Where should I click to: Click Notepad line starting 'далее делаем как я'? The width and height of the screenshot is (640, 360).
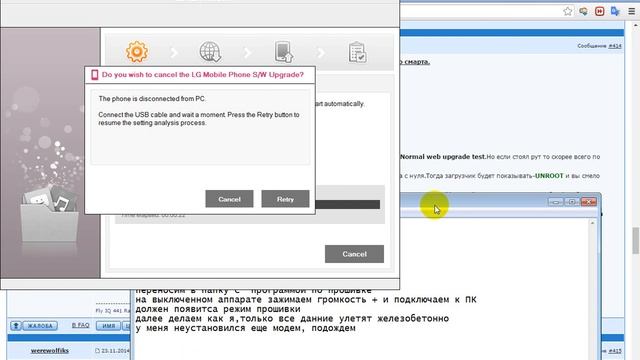click(292, 318)
